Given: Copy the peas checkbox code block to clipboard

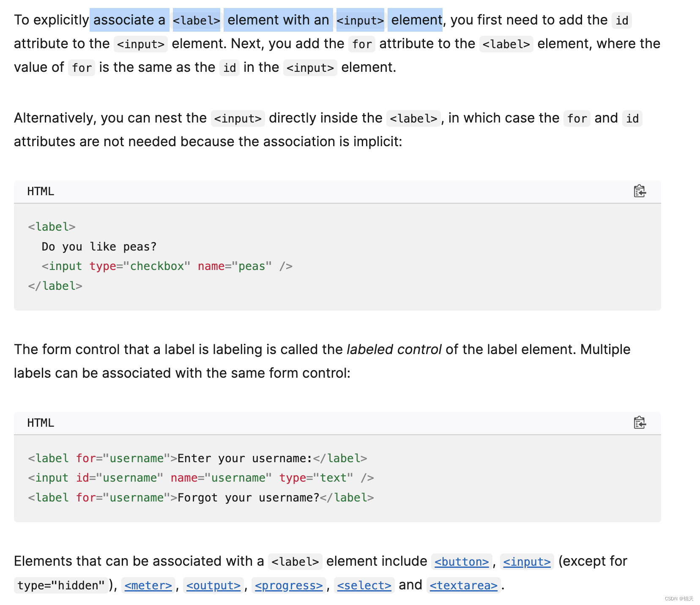Looking at the screenshot, I should [x=640, y=191].
